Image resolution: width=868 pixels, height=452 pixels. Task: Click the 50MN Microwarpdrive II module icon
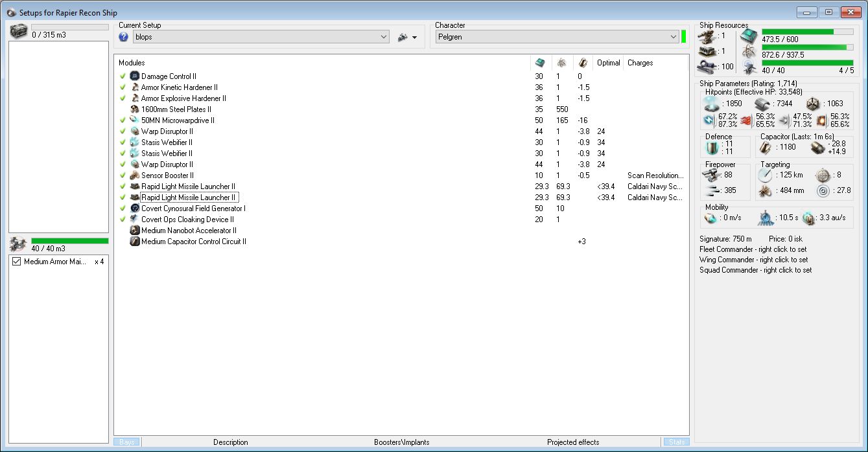(x=135, y=120)
